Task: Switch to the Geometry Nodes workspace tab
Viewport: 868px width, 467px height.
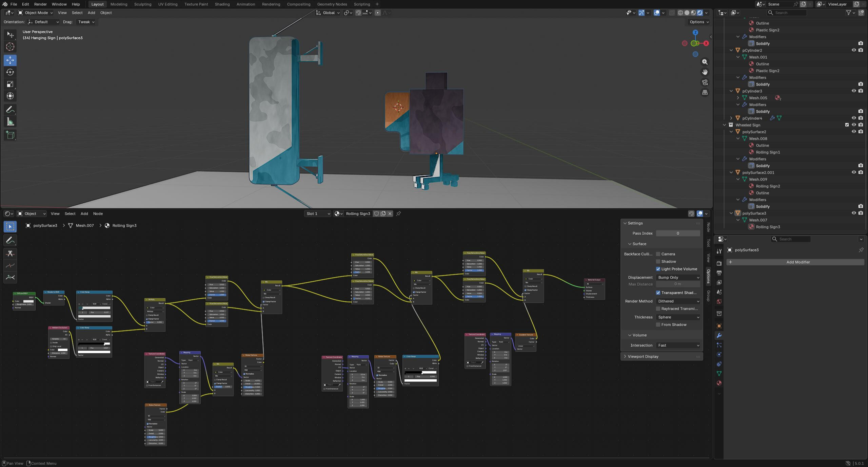Action: coord(332,4)
